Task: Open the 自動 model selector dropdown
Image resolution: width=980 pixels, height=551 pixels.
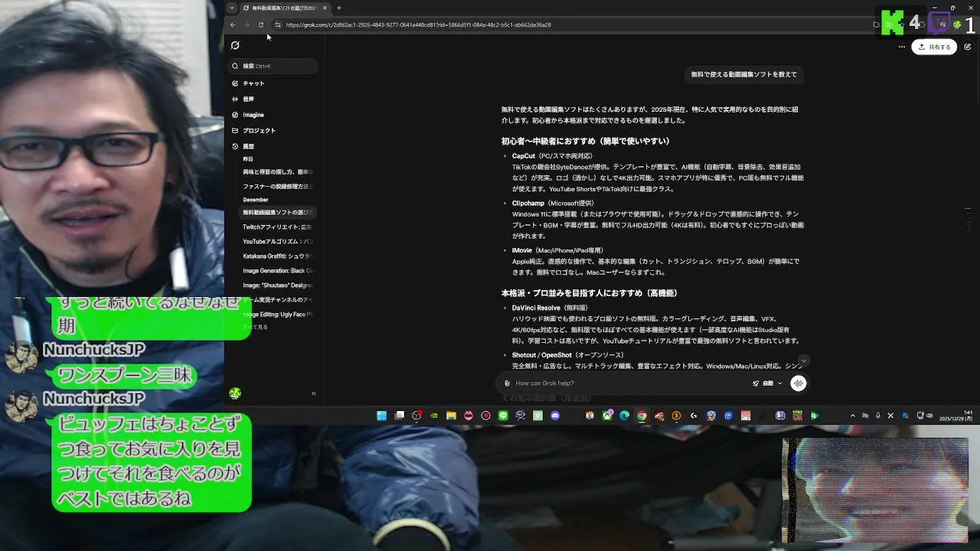Action: [767, 383]
